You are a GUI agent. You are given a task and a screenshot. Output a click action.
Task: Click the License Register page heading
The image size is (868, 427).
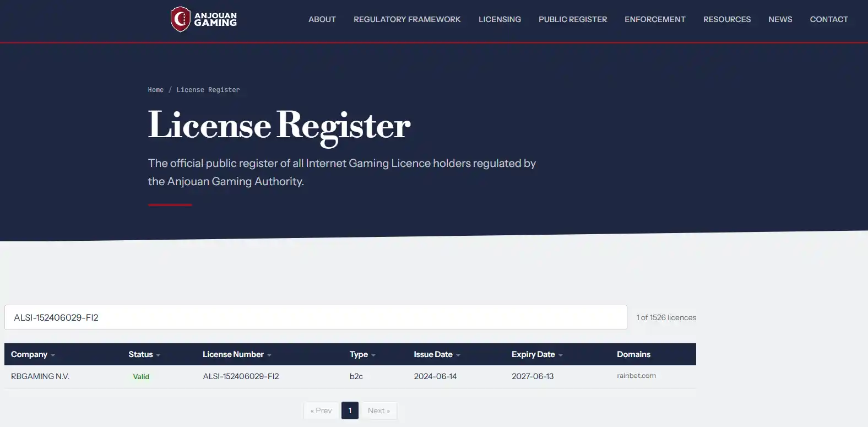point(279,126)
